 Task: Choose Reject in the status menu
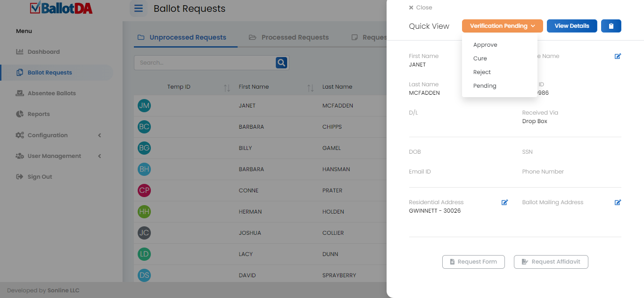click(x=482, y=72)
